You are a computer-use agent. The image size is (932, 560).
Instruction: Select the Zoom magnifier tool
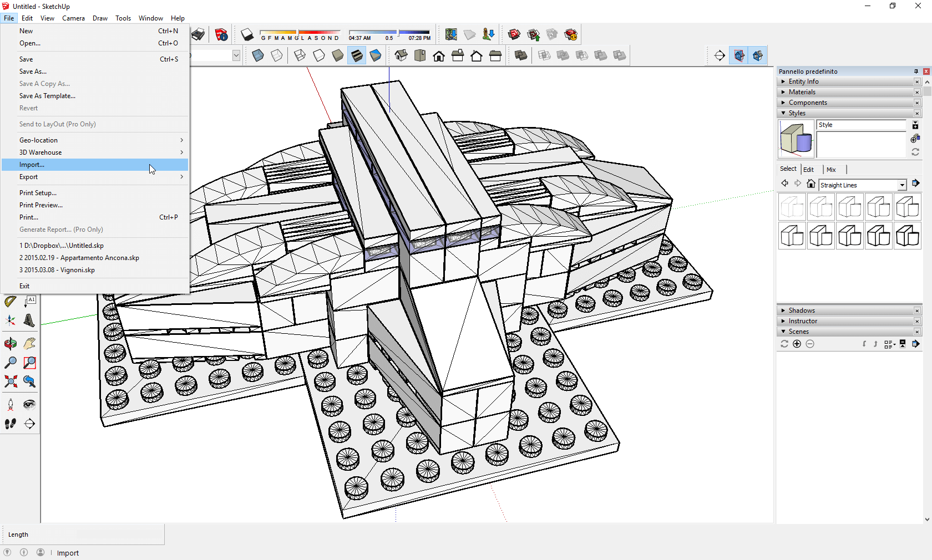pyautogui.click(x=11, y=363)
